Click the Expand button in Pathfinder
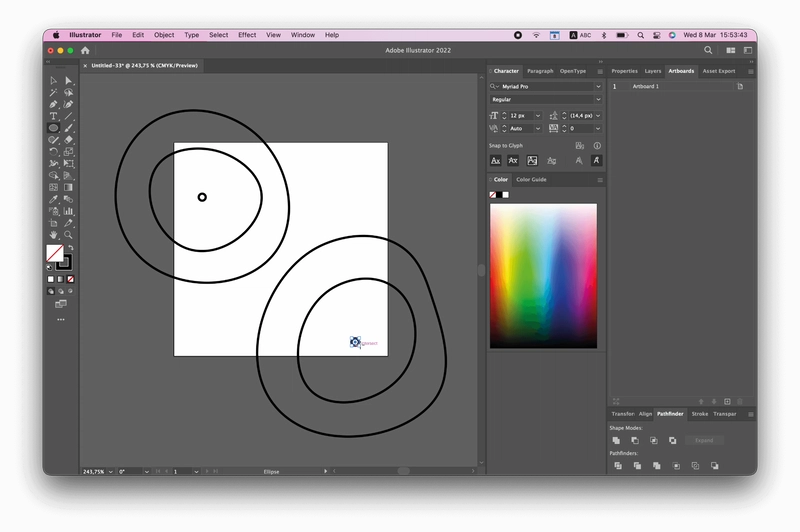 click(x=704, y=440)
